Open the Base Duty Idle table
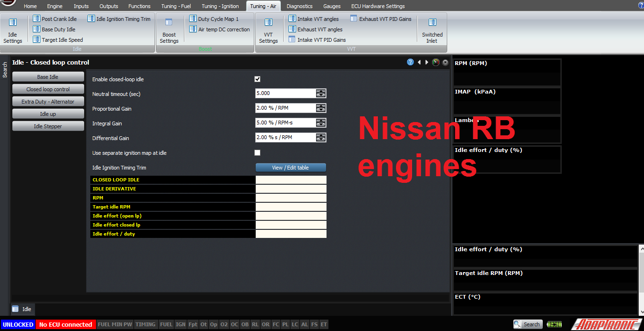644x331 pixels. point(54,29)
